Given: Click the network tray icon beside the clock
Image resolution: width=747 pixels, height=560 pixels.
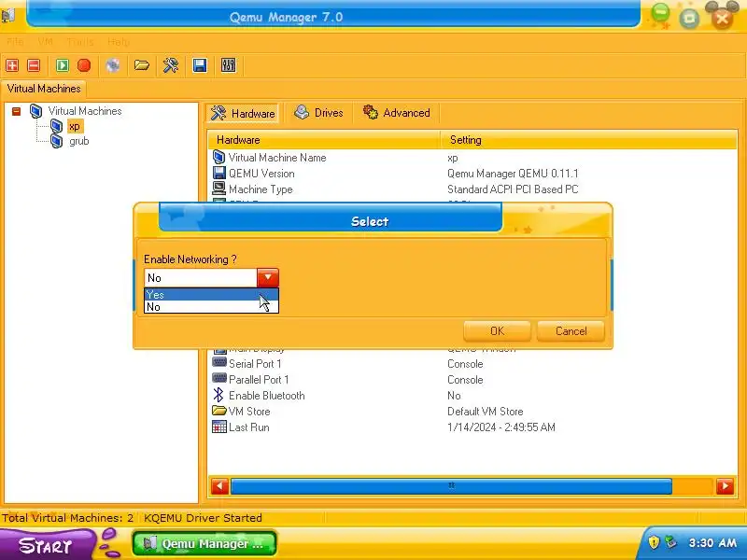Looking at the screenshot, I should coord(670,542).
